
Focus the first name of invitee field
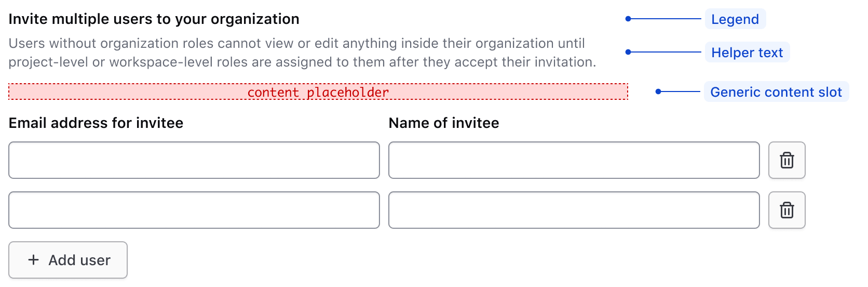click(574, 160)
